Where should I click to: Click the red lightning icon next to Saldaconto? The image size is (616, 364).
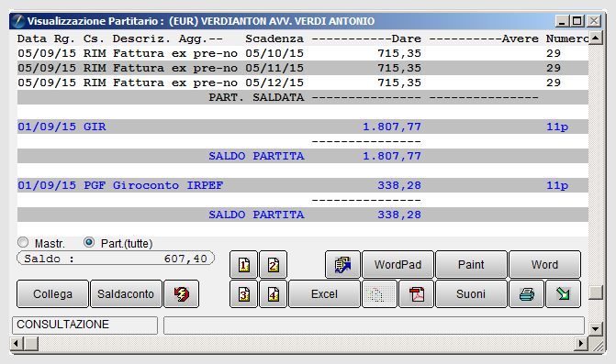click(x=181, y=293)
